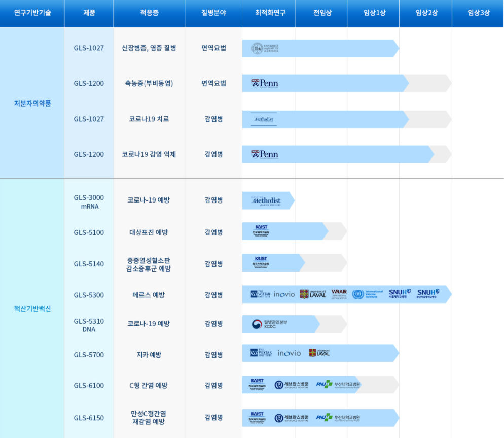Image resolution: width=504 pixels, height=438 pixels.
Task: Click 면역요법 in the 신장병증 row
Action: click(x=213, y=48)
